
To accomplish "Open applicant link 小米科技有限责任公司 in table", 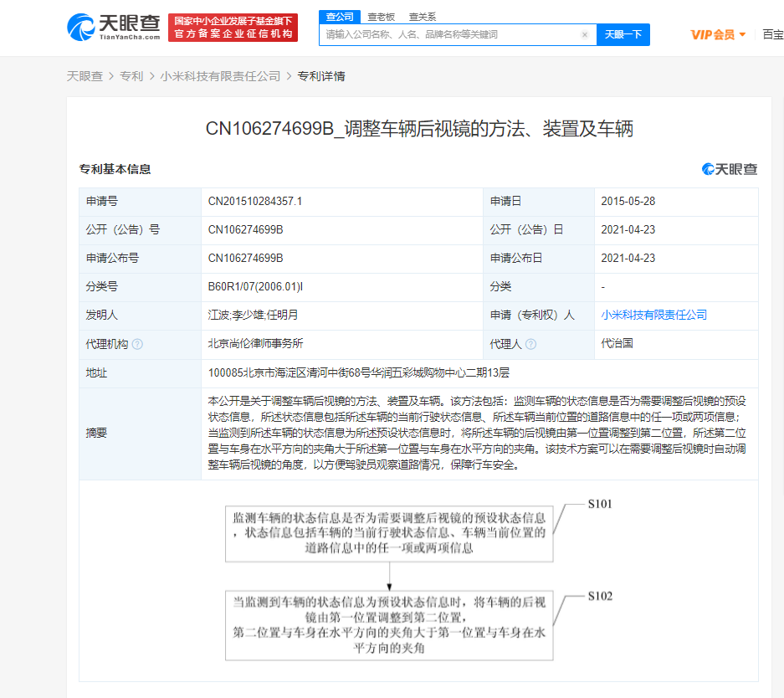I will pyautogui.click(x=653, y=315).
